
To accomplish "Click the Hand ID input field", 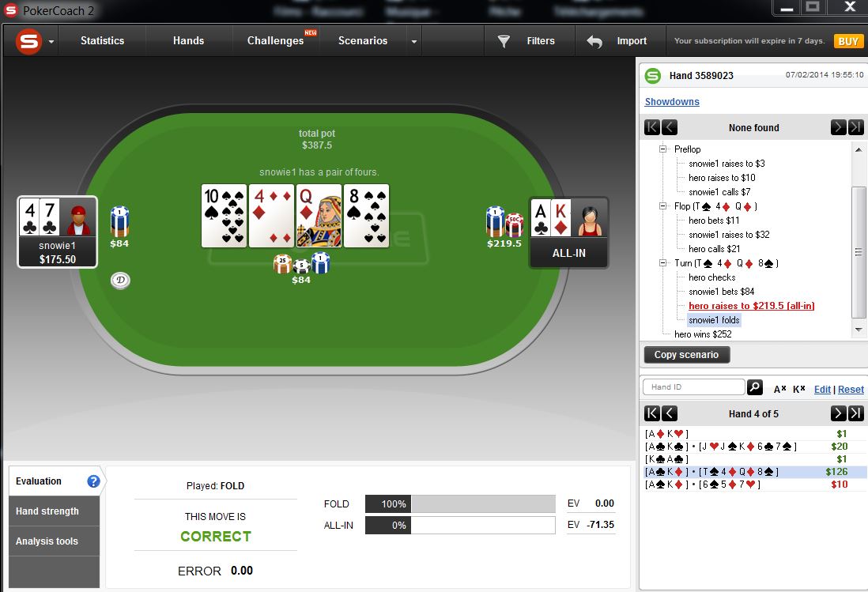I will 693,386.
